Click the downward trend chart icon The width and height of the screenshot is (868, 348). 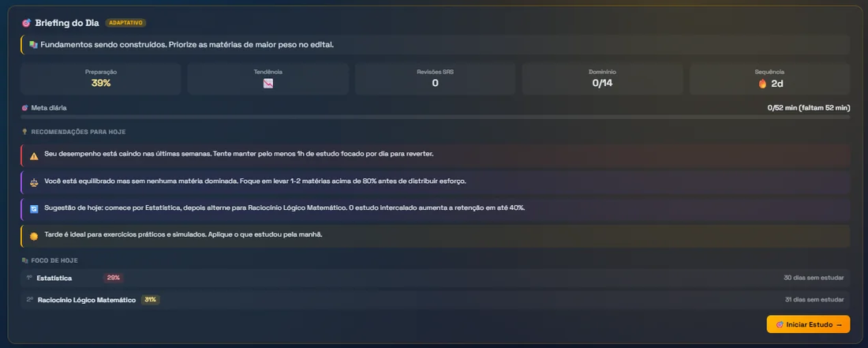(268, 84)
